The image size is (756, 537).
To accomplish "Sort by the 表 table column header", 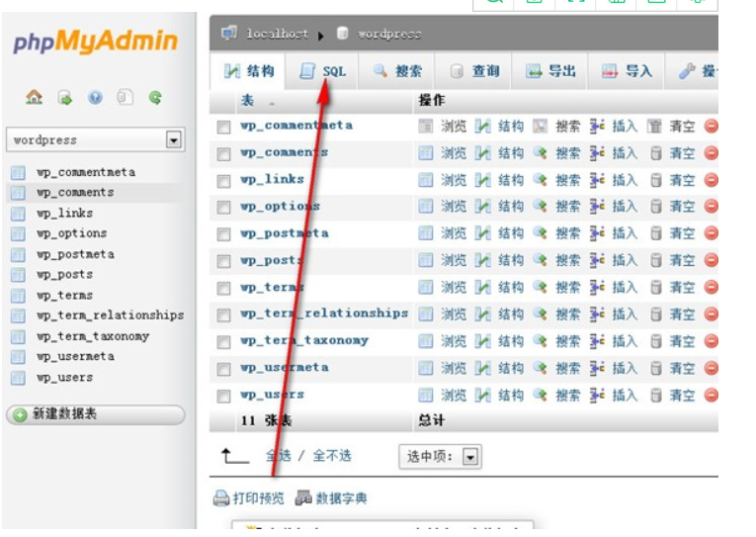I will click(x=247, y=100).
